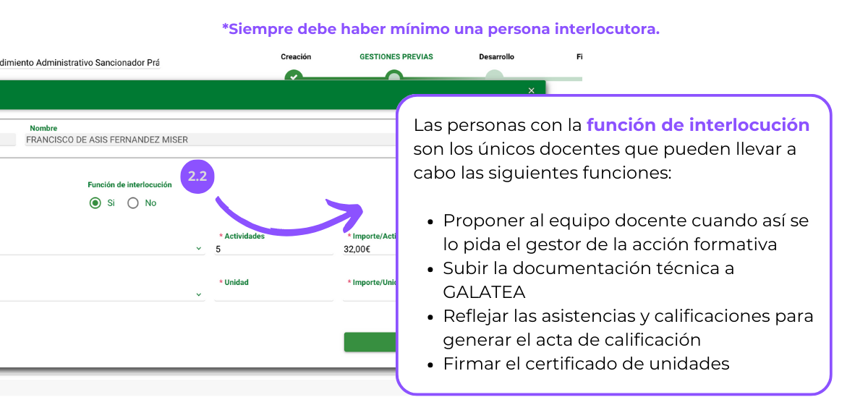Image resolution: width=868 pixels, height=418 pixels.
Task: Click the green button at dialog bottom
Action: click(370, 342)
